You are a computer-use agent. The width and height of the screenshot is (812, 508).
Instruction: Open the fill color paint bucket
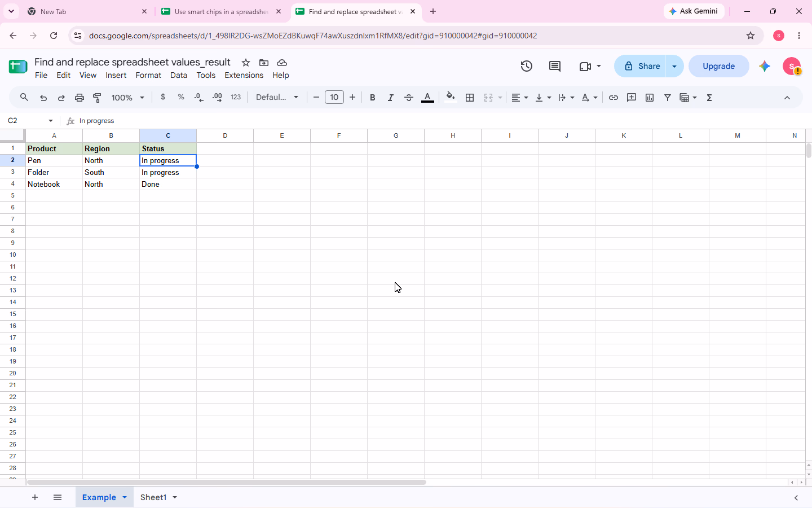click(450, 97)
